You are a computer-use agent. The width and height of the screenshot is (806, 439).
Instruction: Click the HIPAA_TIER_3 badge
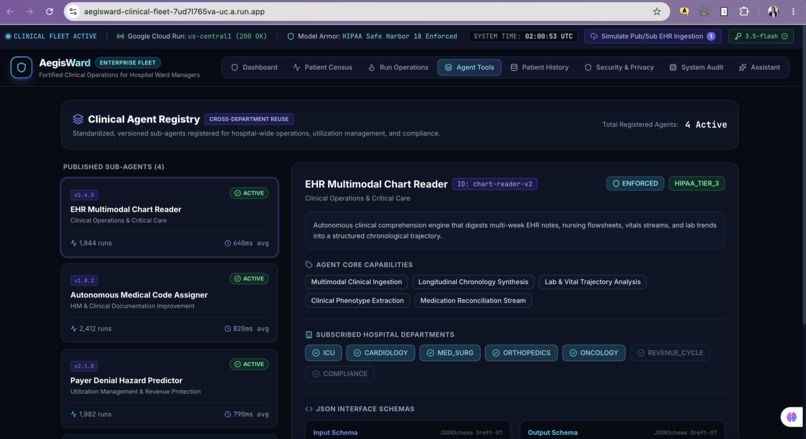tap(697, 184)
